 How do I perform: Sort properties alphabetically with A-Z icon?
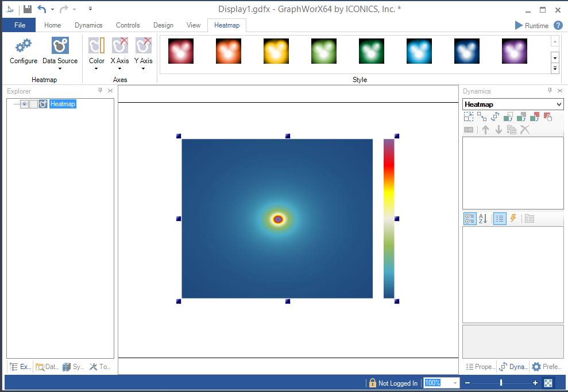[x=483, y=219]
